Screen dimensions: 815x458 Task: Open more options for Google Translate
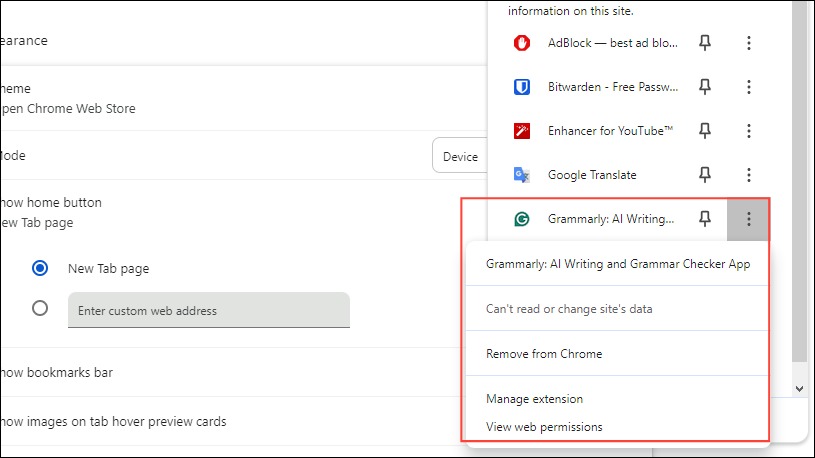(x=748, y=175)
